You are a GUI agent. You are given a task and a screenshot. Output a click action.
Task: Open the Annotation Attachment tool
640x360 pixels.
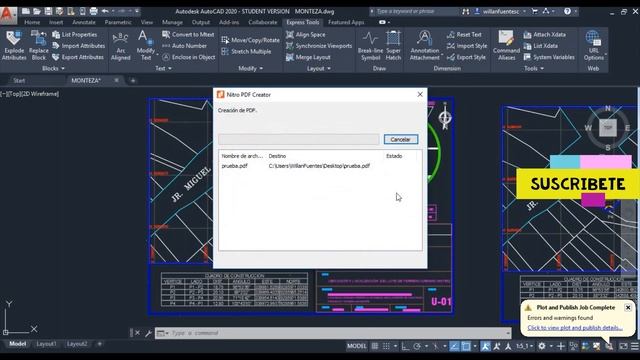point(424,46)
